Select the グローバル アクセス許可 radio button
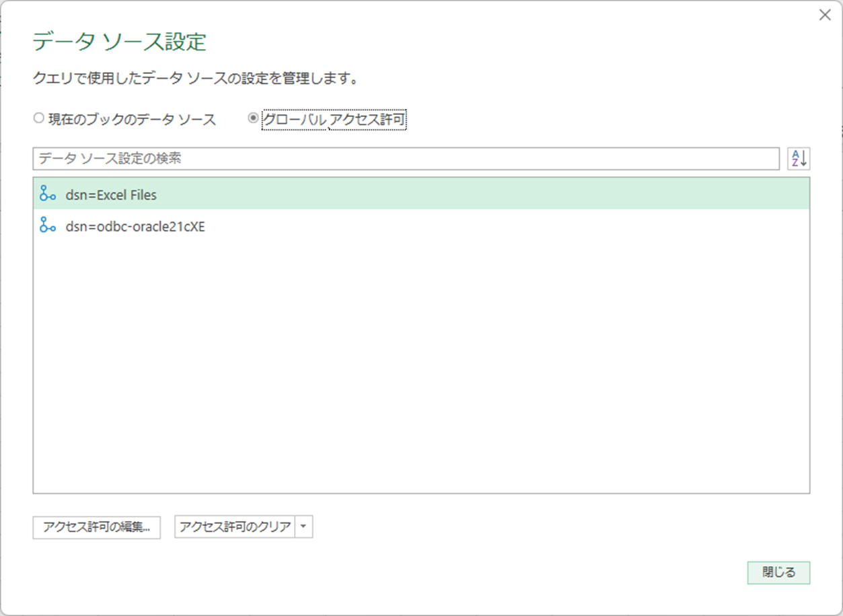 [x=253, y=118]
